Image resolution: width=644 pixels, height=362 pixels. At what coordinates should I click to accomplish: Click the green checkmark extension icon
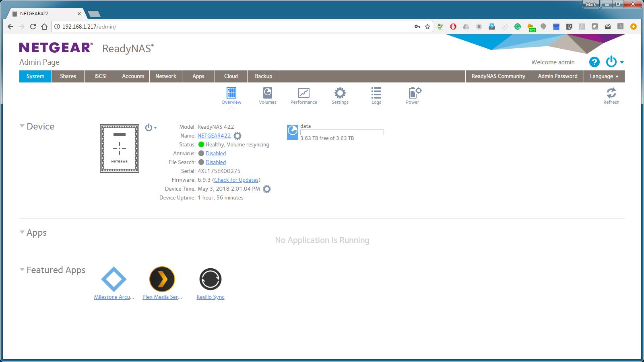click(440, 27)
